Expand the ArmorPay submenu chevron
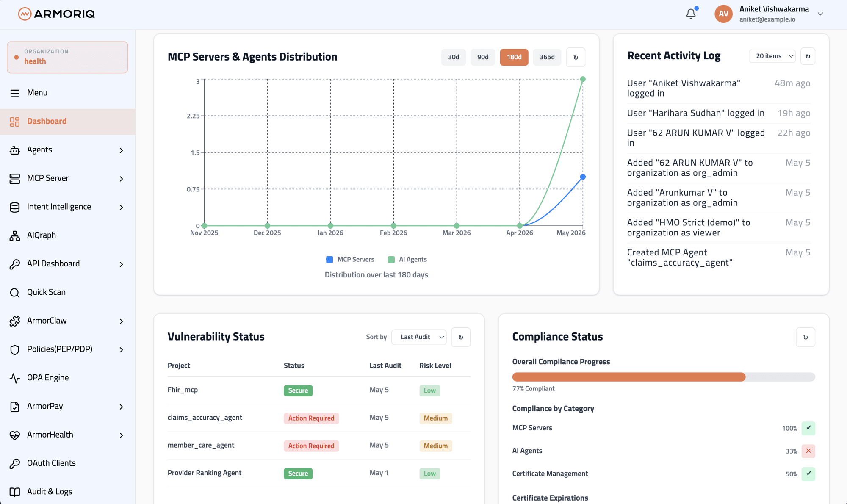This screenshot has height=504, width=847. (122, 407)
